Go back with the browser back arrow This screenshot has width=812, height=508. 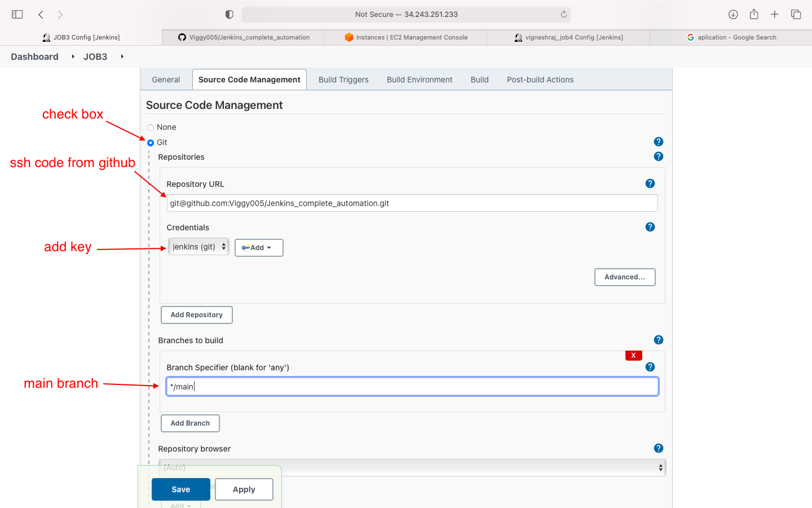click(x=41, y=14)
